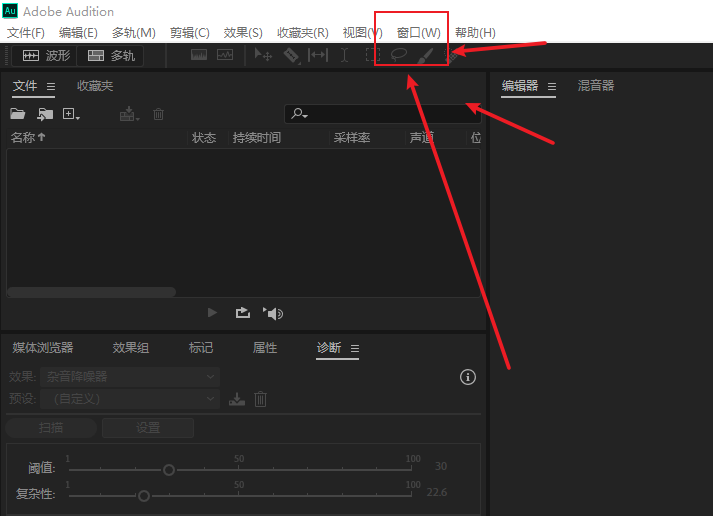This screenshot has width=713, height=516.
Task: Click the Open File folder icon
Action: tap(18, 114)
